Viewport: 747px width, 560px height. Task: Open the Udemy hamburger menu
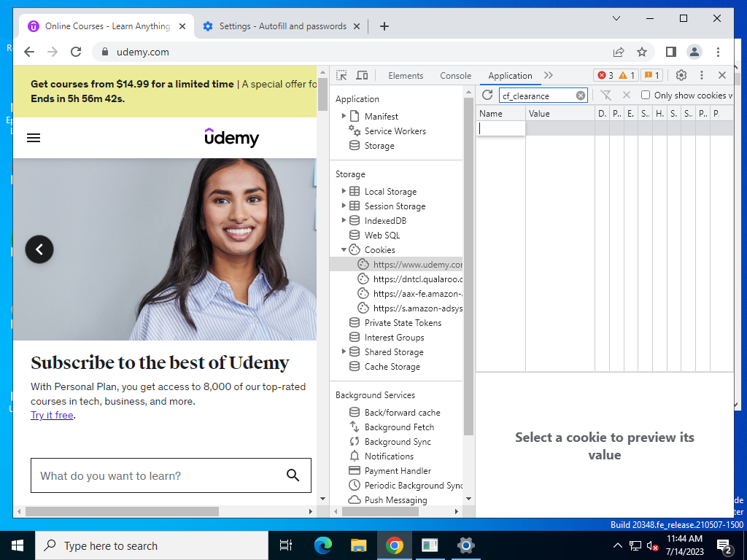coord(34,138)
